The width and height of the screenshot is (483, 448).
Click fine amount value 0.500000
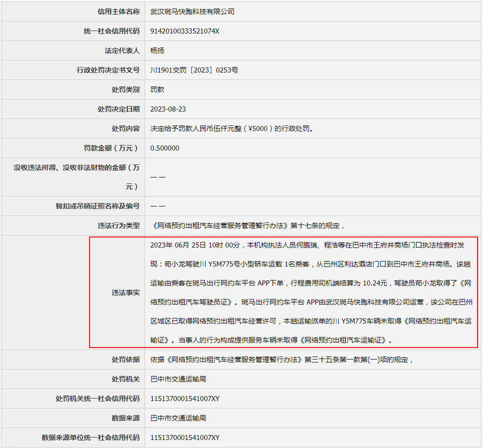[165, 148]
